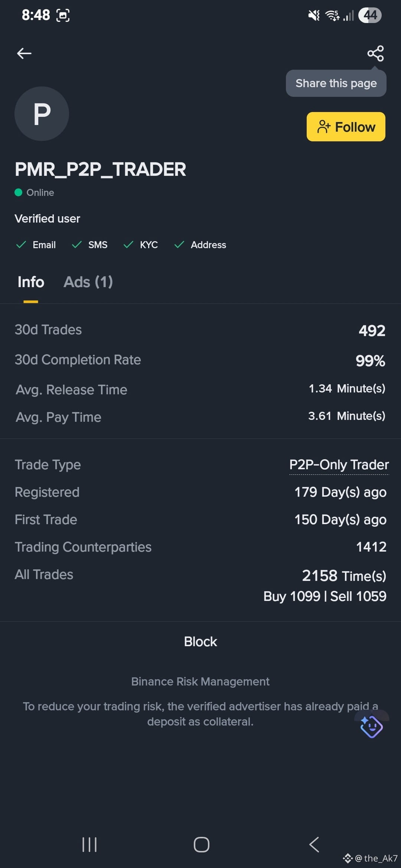Tap the Android recent apps icon

click(89, 845)
